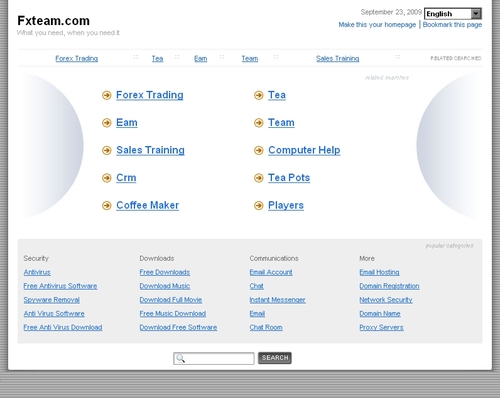Open the large Computer Help link

[x=304, y=150]
